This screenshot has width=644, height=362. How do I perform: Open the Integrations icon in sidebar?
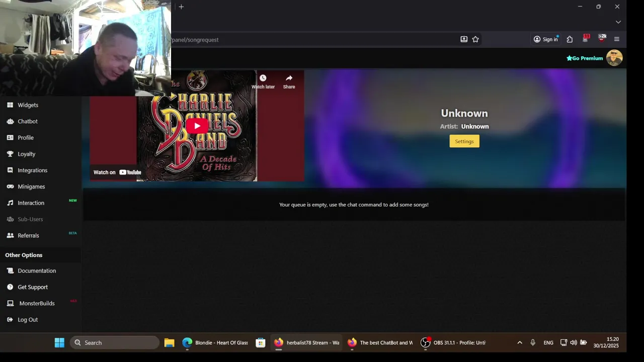click(x=10, y=170)
